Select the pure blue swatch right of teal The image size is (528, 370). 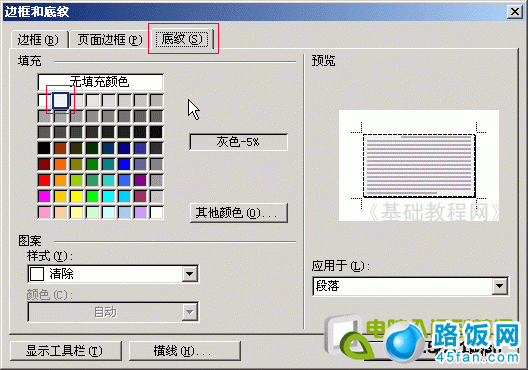(x=124, y=164)
